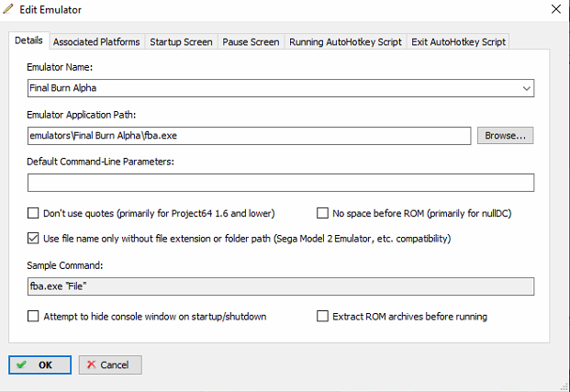Viewport: 570px width, 392px height.
Task: Enable Attempt to hide console window checkbox
Action: pos(33,316)
